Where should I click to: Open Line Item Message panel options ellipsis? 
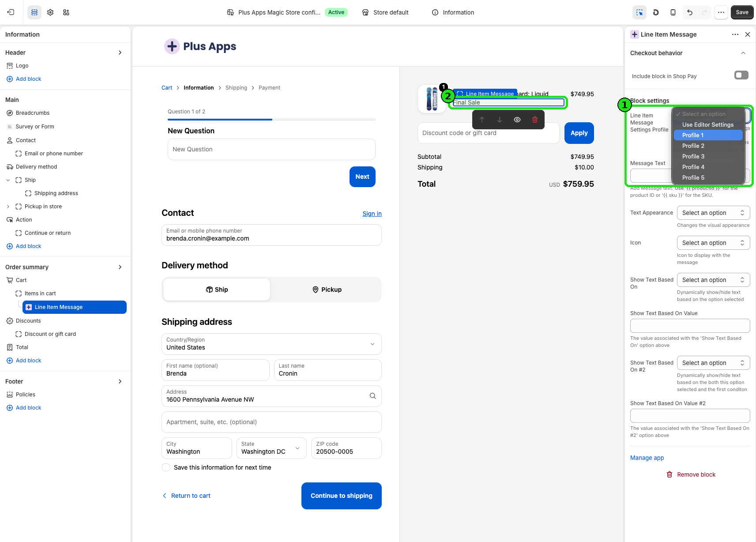(735, 34)
